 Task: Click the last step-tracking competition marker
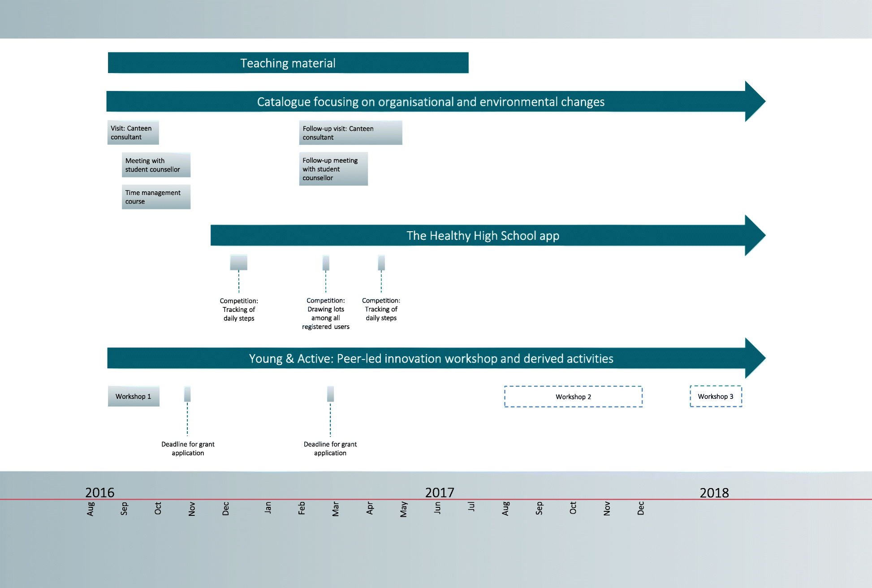click(x=381, y=263)
